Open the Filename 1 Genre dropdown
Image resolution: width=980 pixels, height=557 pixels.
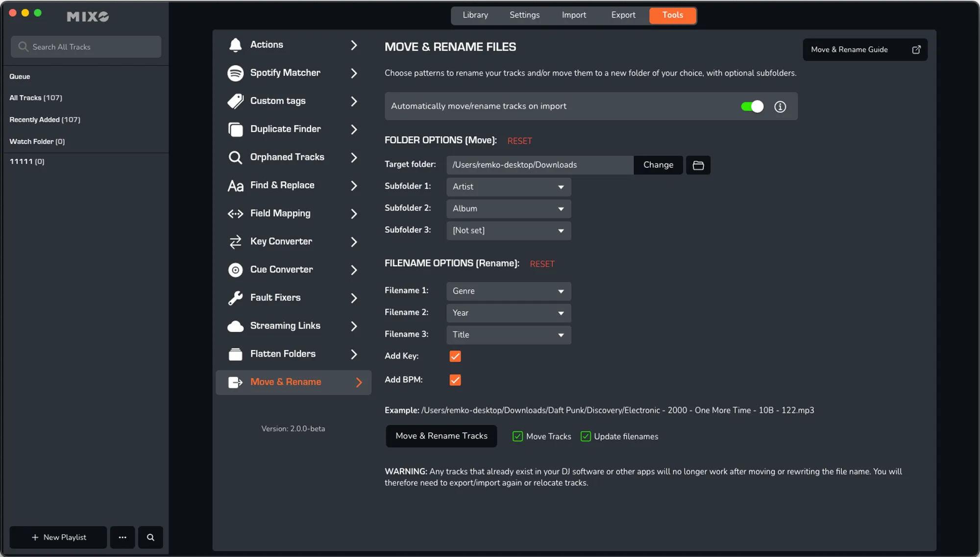coord(508,291)
